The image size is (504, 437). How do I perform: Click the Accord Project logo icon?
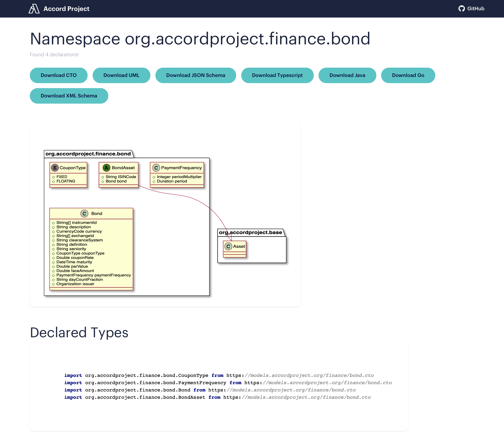[34, 9]
